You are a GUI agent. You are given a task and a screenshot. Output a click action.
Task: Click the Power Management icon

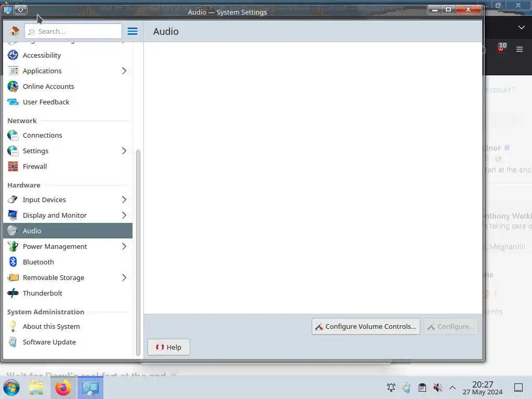point(13,246)
